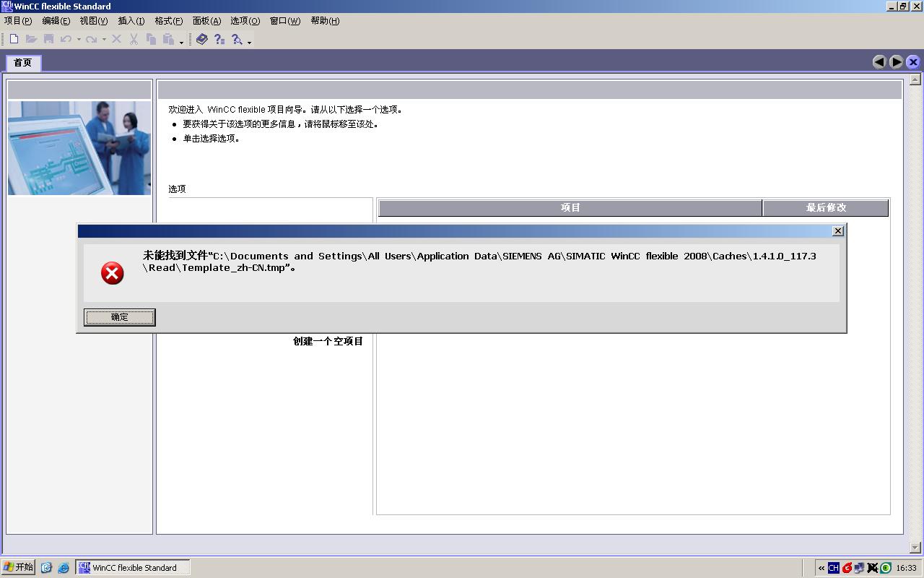Click 确定 in the error dialog

[x=120, y=317]
